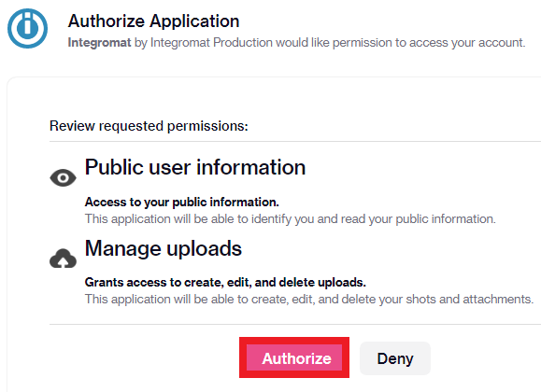Click the shots and attachments description
Screen dimensions: 541x392
pos(309,300)
